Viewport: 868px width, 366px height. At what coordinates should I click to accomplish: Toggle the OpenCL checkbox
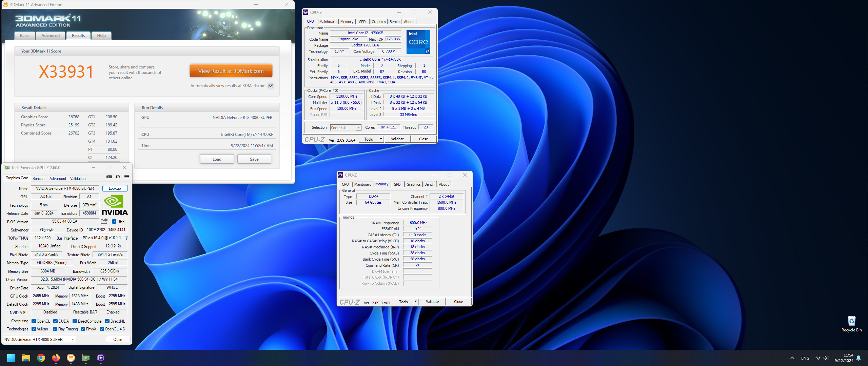[34, 321]
